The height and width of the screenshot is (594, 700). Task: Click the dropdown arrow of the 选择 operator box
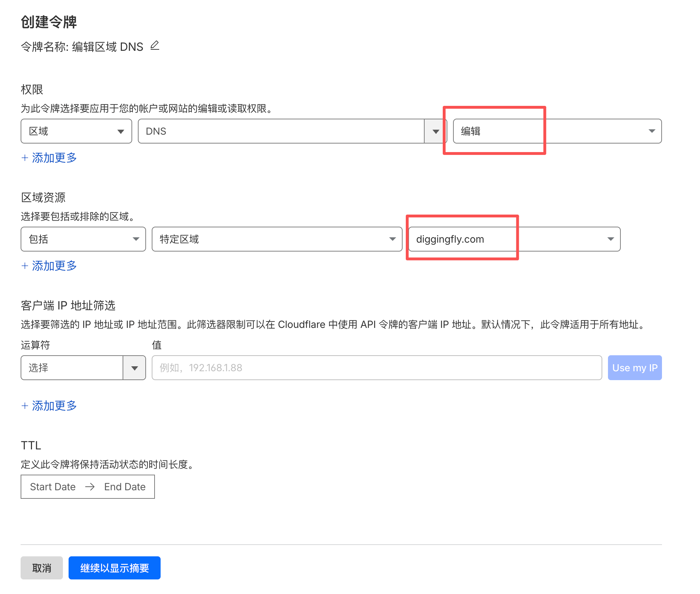pos(134,368)
